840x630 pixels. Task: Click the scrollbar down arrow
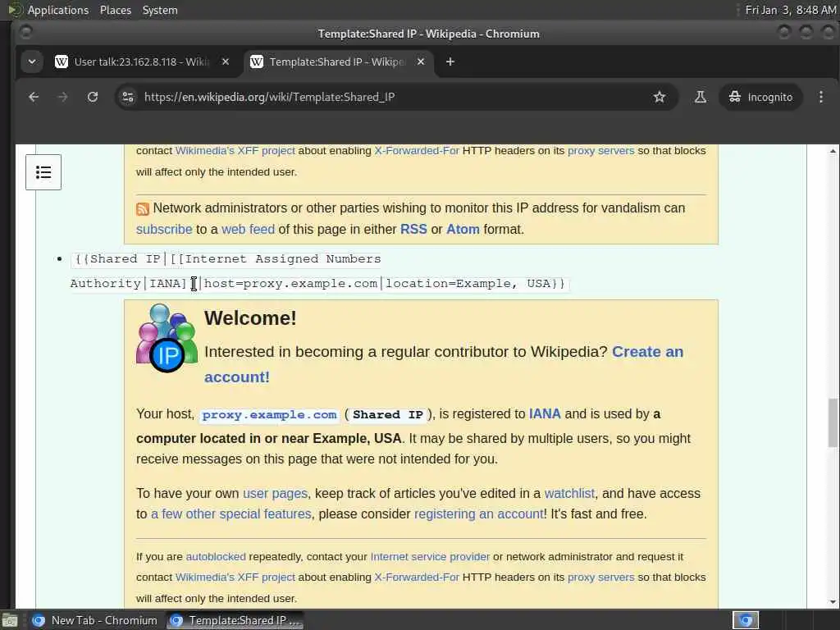click(x=833, y=602)
